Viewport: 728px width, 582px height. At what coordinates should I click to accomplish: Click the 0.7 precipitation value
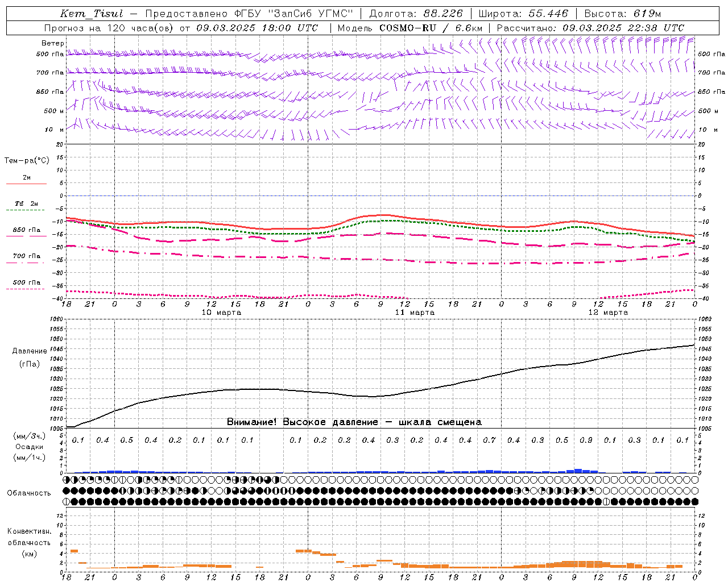pyautogui.click(x=490, y=440)
